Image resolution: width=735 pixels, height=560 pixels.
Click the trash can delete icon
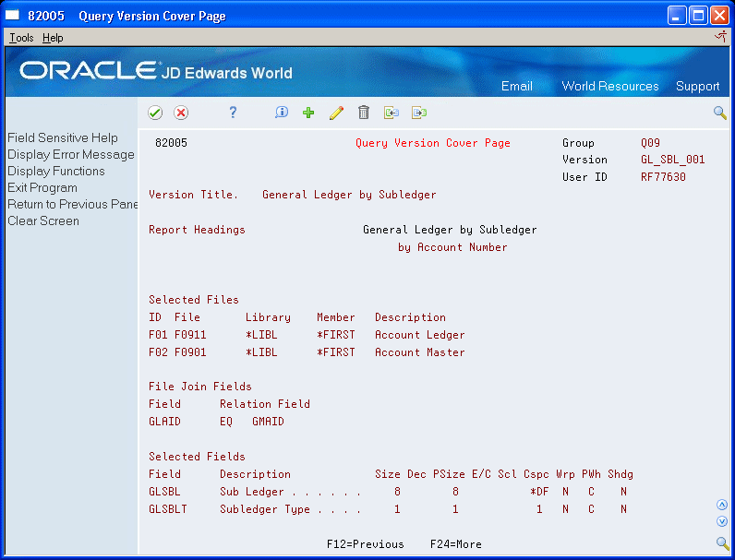364,113
